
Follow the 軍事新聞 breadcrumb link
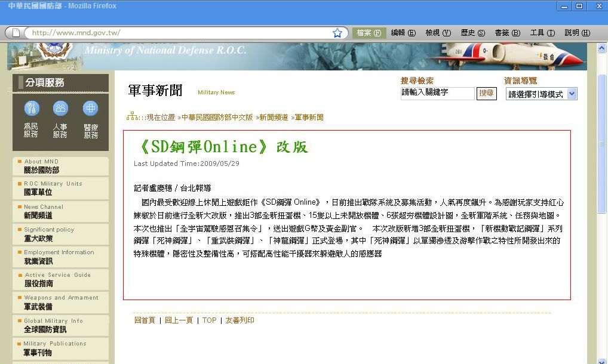pyautogui.click(x=309, y=118)
